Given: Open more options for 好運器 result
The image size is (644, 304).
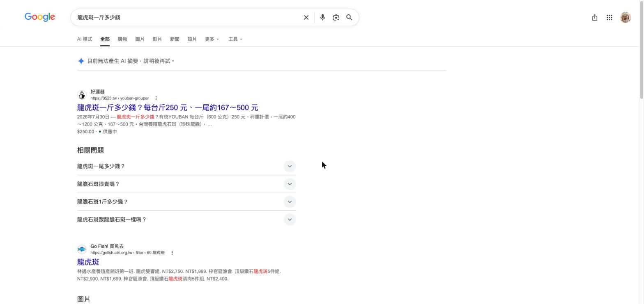Looking at the screenshot, I should coord(156,98).
